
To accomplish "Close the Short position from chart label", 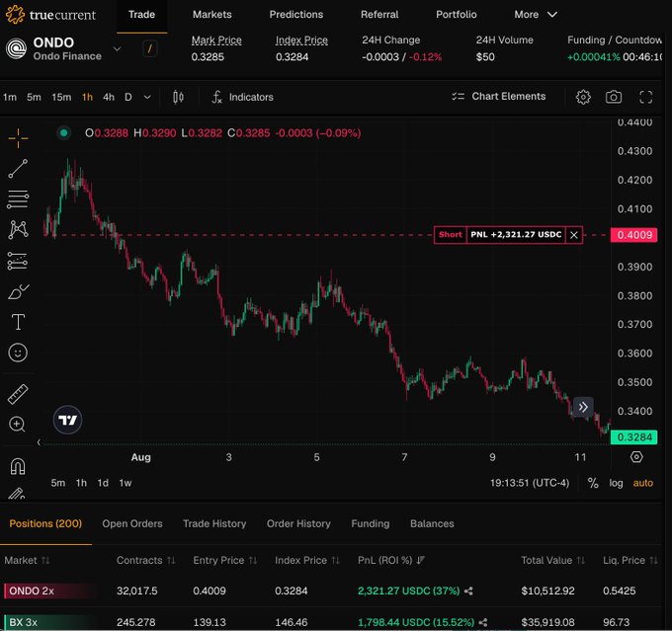I will (x=574, y=235).
